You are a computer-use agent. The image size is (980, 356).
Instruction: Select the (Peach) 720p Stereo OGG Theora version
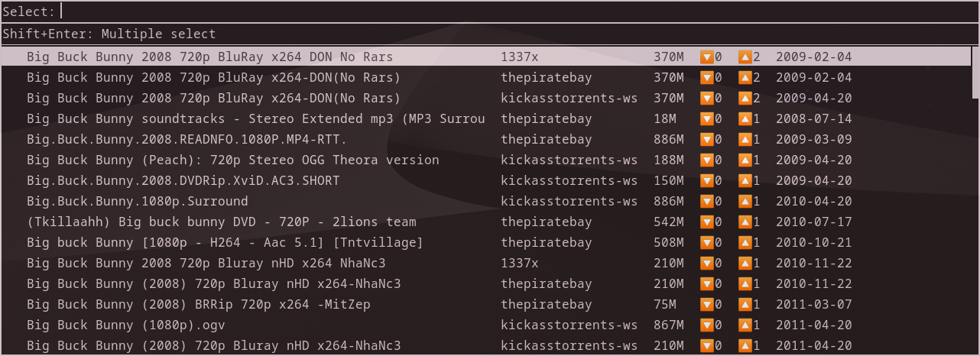[232, 160]
